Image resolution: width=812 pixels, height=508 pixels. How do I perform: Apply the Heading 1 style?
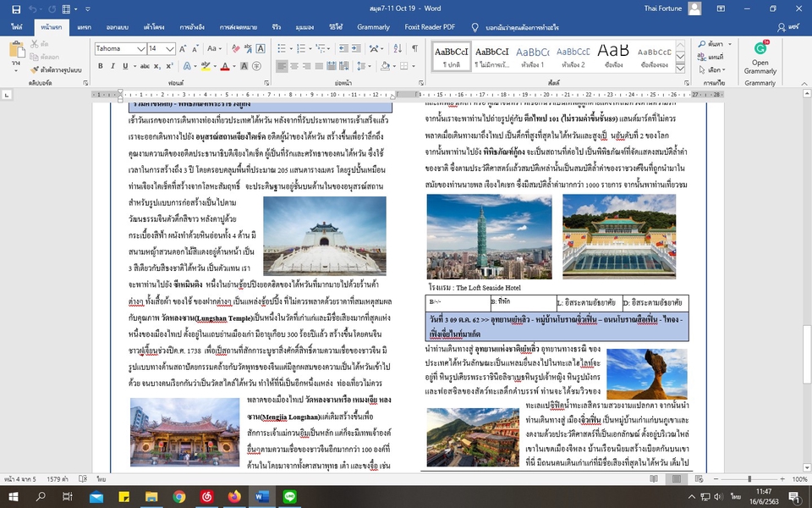point(532,56)
